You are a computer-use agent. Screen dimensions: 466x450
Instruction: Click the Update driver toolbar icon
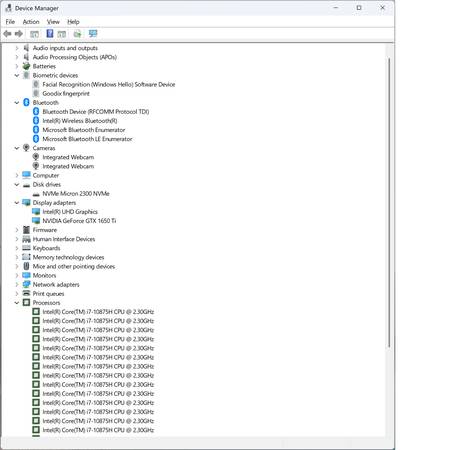coord(77,34)
